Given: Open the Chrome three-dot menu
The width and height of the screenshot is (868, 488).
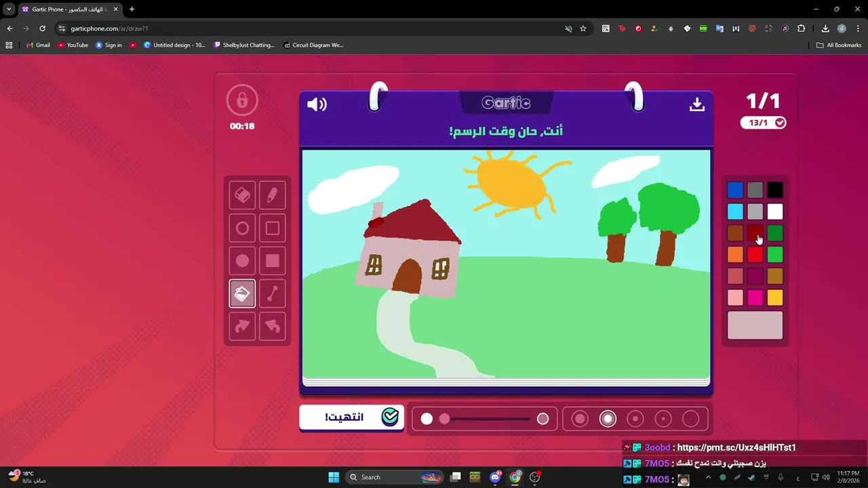Looking at the screenshot, I should [x=858, y=28].
